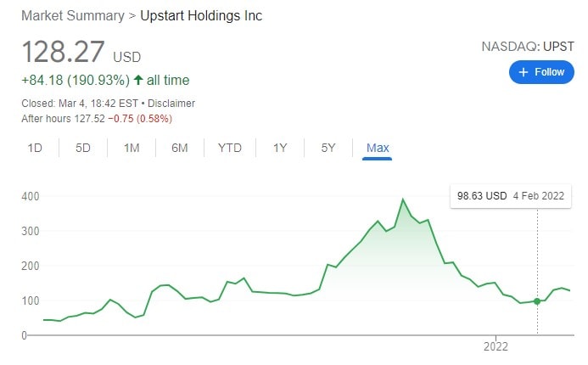Image resolution: width=588 pixels, height=365 pixels.
Task: Open the 5Y time range tab
Action: [328, 148]
